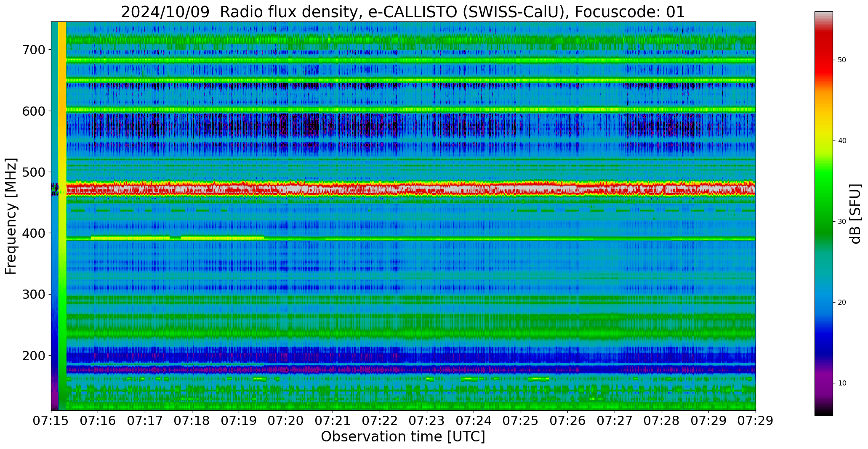
Task: Click the 07:19 time tick label
Action: point(239,421)
